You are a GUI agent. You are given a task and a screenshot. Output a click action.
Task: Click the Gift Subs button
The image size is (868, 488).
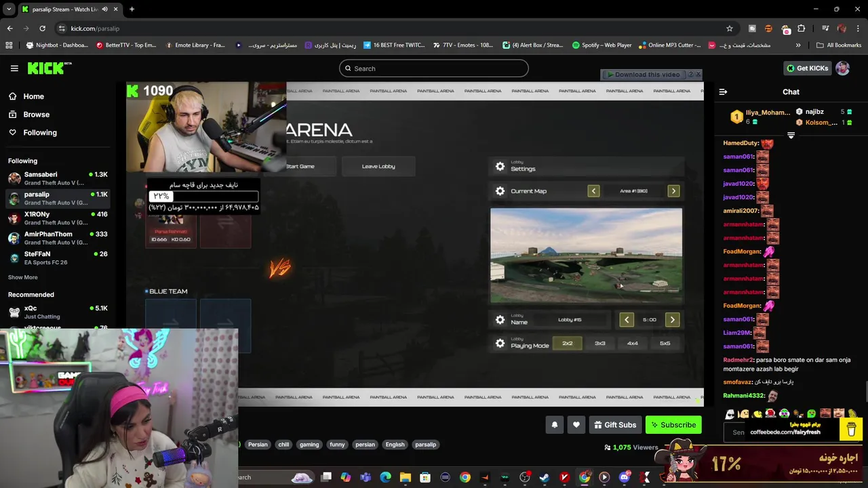point(615,425)
